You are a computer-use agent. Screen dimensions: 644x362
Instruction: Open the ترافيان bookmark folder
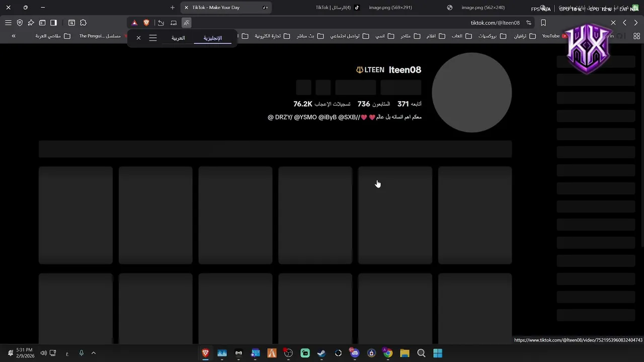[x=524, y=36]
